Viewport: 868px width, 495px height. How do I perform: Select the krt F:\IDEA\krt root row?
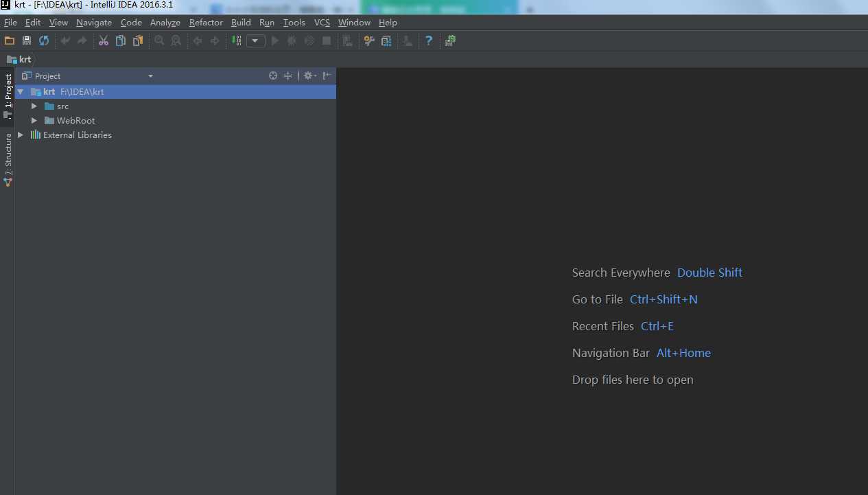click(x=176, y=91)
